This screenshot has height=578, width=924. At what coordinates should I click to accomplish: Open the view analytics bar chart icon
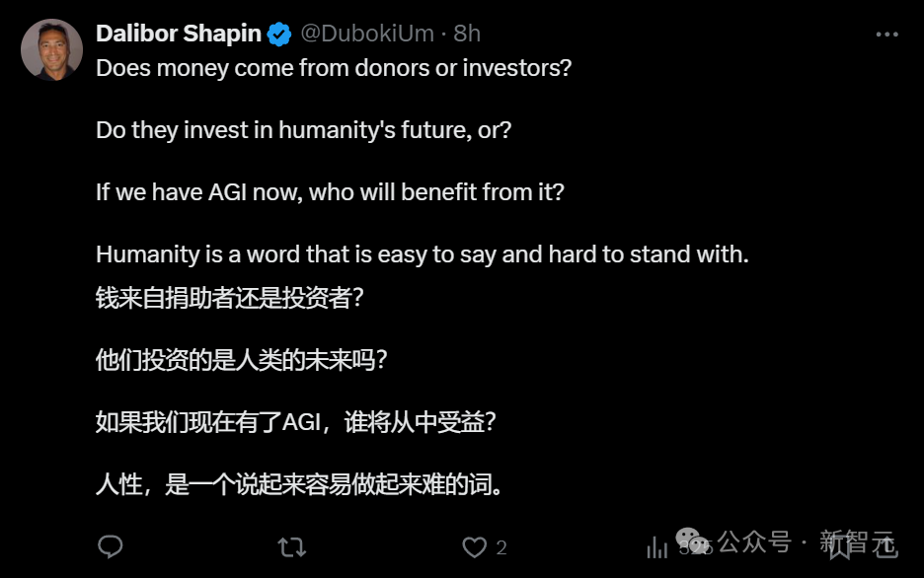click(655, 546)
